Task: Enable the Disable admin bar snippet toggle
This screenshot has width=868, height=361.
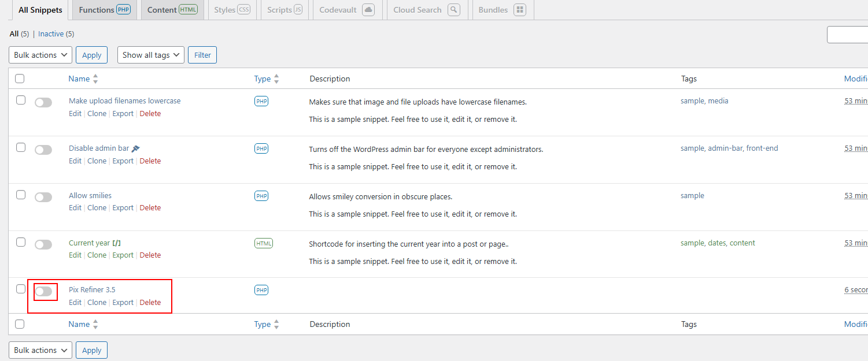Action: 43,149
